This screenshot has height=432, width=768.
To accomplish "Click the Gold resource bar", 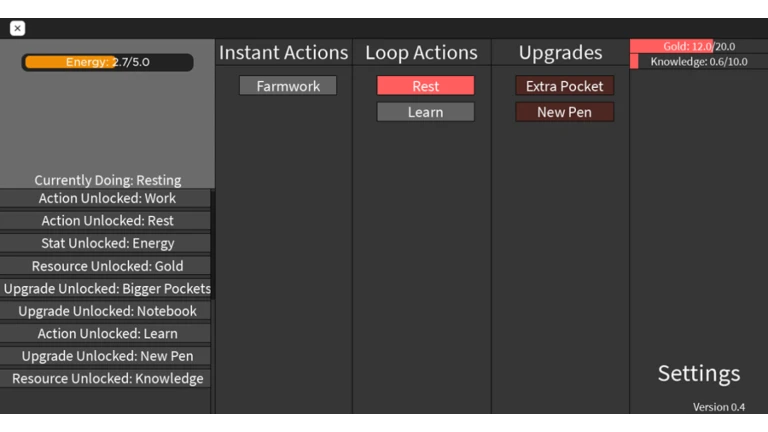I will tap(699, 46).
